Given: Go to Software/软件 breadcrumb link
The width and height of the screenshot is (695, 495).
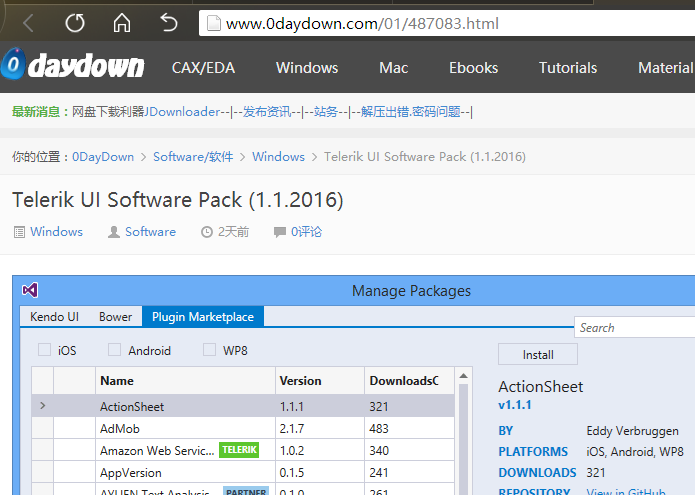Looking at the screenshot, I should 193,157.
